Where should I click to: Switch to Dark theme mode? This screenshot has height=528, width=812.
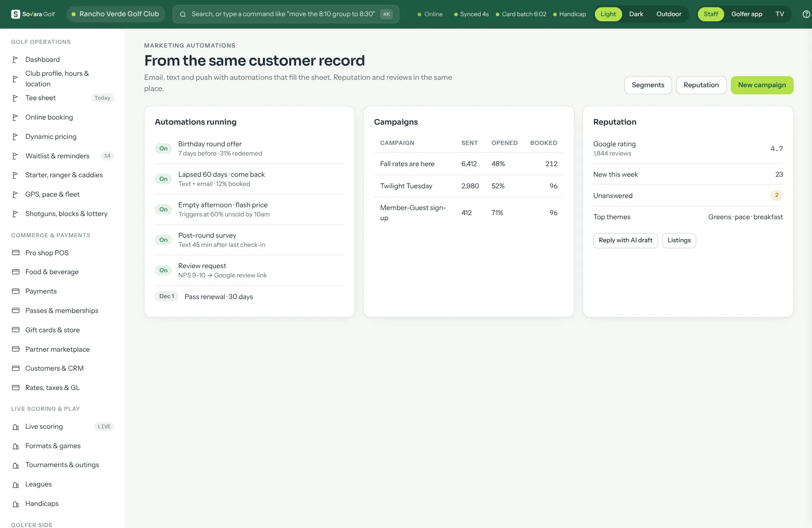pos(636,14)
